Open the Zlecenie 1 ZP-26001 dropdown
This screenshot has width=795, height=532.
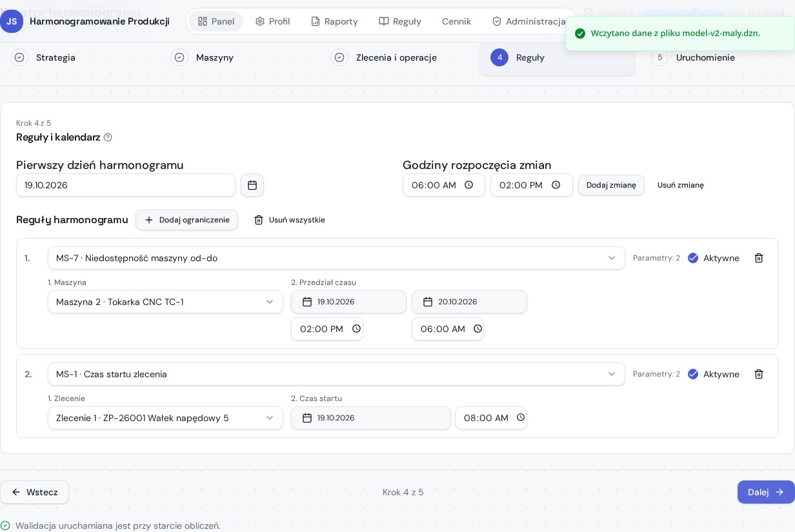165,418
